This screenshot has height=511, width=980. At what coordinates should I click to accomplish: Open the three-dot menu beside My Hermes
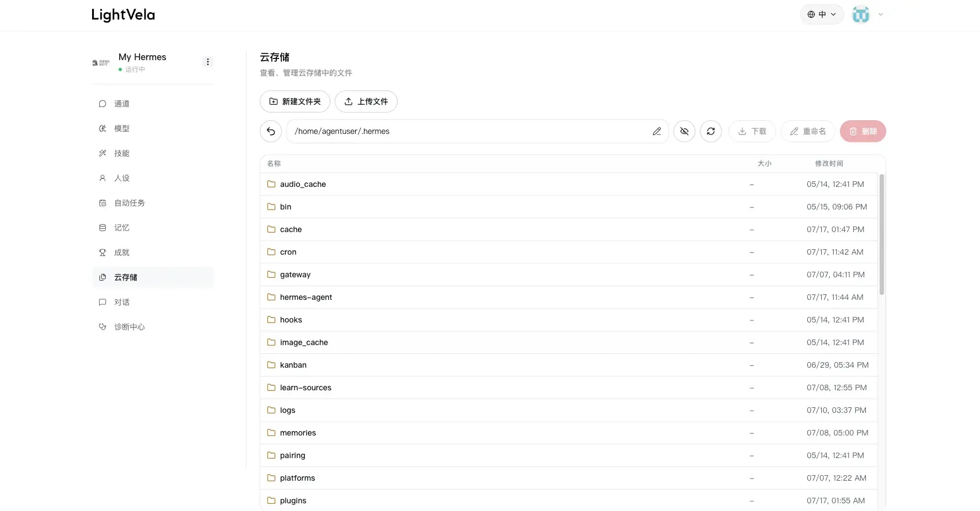(x=208, y=62)
